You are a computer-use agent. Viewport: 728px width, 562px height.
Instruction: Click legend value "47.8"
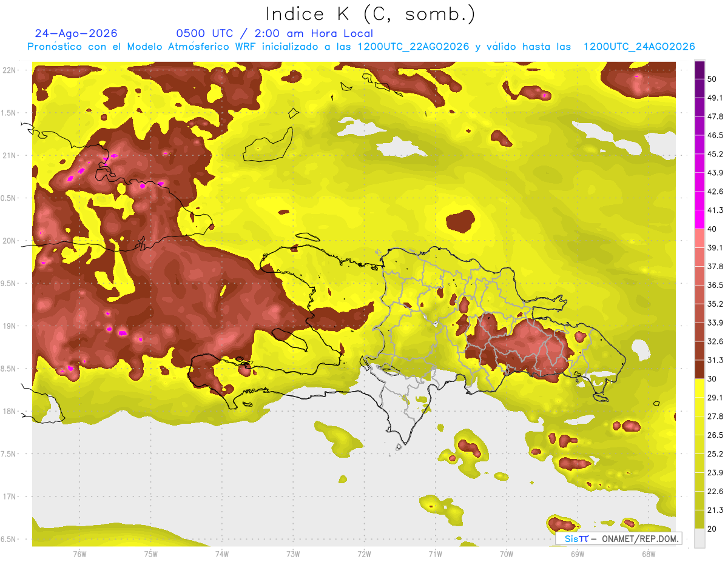715,117
